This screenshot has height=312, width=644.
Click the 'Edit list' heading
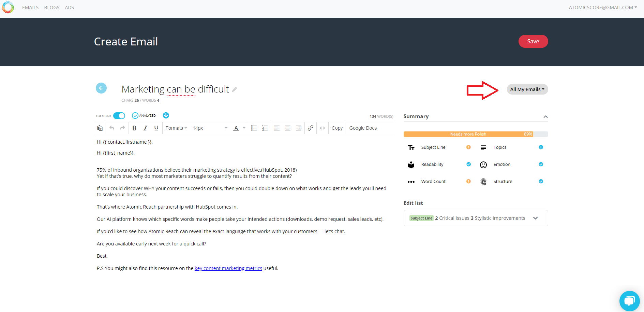click(413, 203)
